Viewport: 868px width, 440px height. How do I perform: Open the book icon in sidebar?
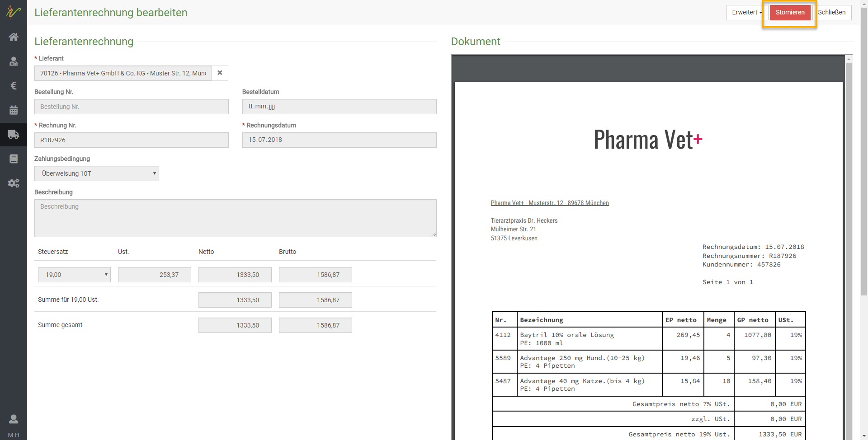pyautogui.click(x=14, y=159)
